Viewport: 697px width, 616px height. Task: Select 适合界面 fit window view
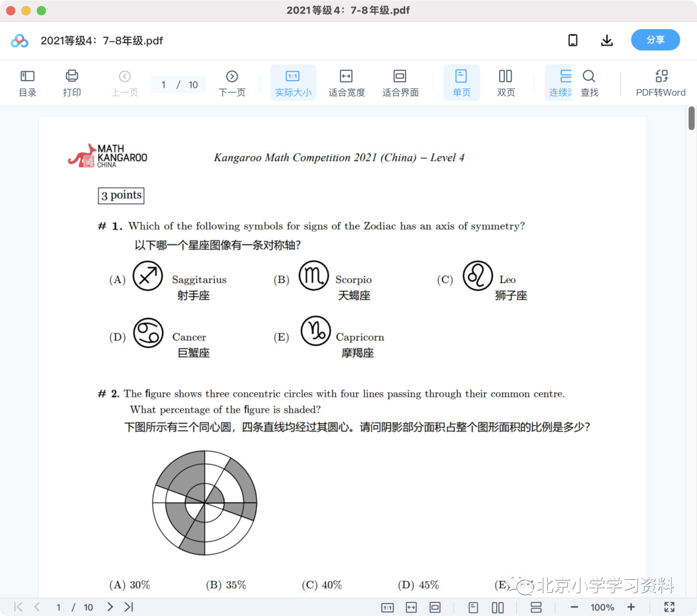(x=400, y=83)
